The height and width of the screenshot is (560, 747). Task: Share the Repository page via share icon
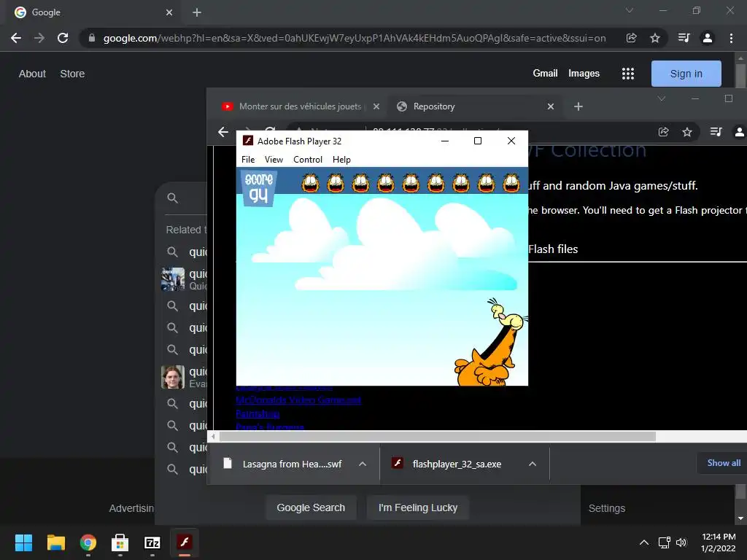point(664,132)
